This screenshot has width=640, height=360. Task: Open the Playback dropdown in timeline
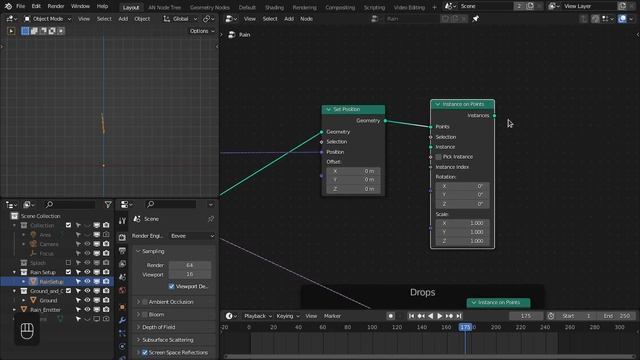(258, 316)
